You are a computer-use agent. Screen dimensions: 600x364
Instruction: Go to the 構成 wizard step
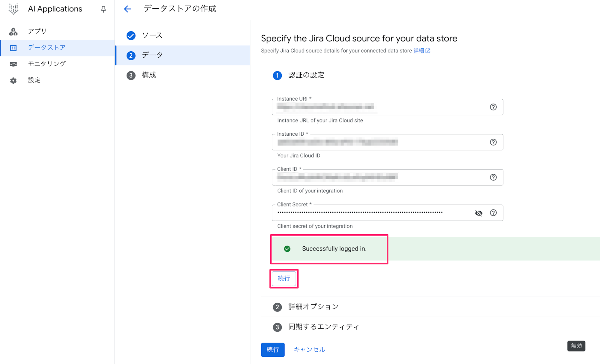(182, 75)
